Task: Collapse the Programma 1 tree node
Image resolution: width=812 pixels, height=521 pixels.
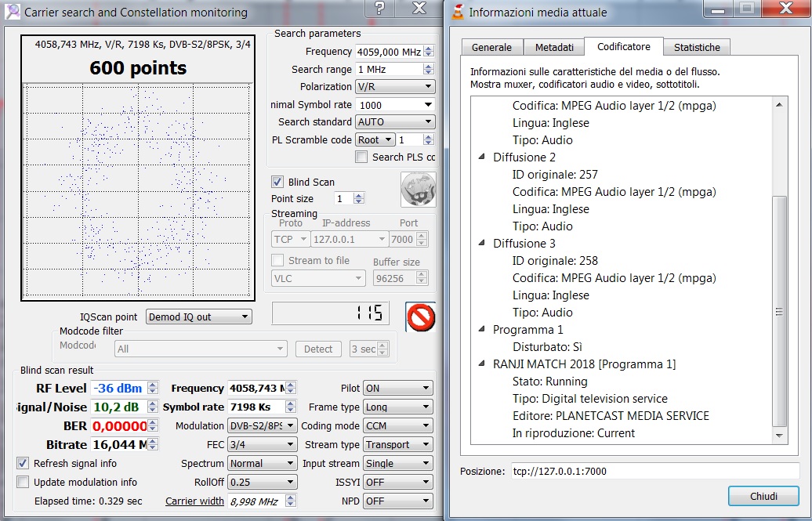Action: (x=481, y=329)
